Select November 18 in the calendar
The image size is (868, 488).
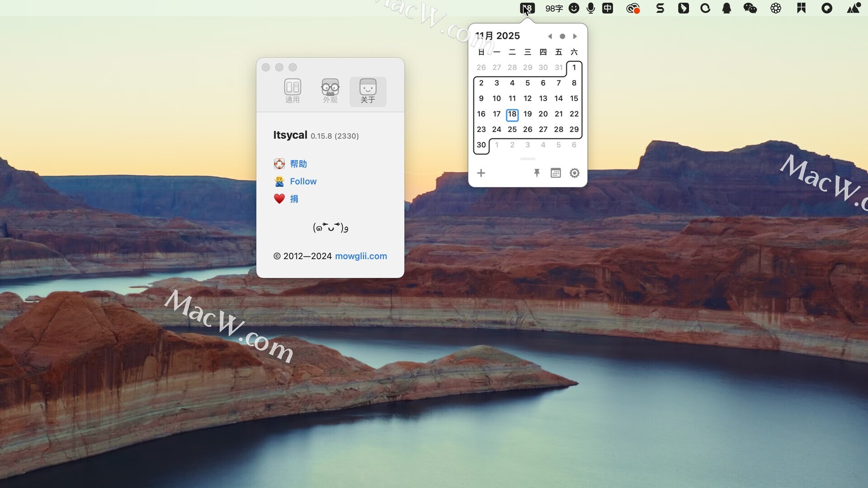tap(512, 114)
